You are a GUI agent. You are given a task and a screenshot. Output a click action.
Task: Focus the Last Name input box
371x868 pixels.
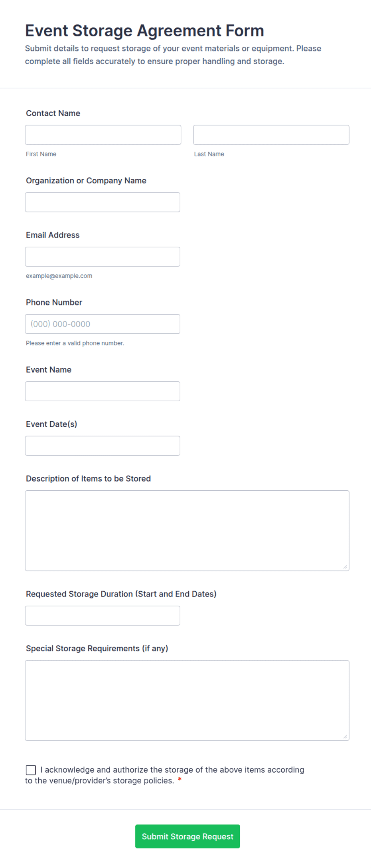(271, 135)
